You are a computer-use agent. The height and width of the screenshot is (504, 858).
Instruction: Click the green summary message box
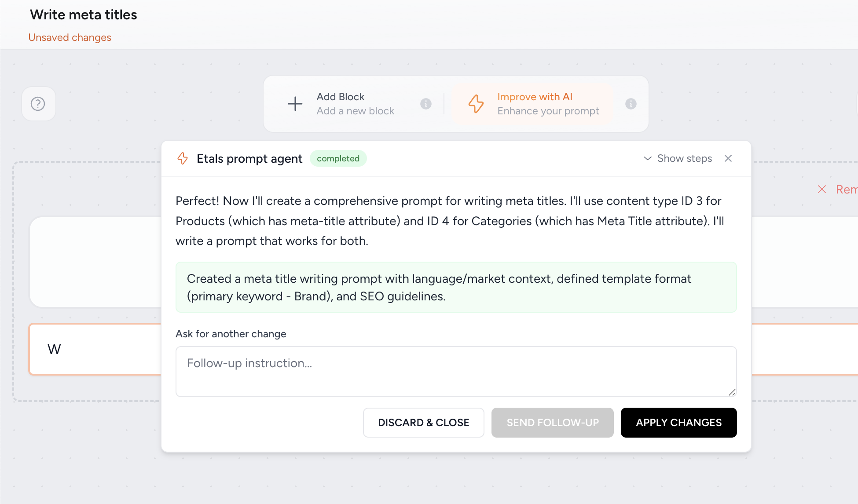(x=456, y=287)
